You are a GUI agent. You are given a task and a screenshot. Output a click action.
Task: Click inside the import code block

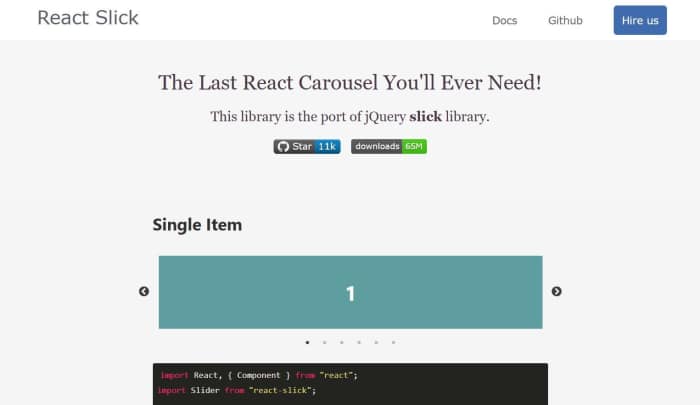pos(350,383)
